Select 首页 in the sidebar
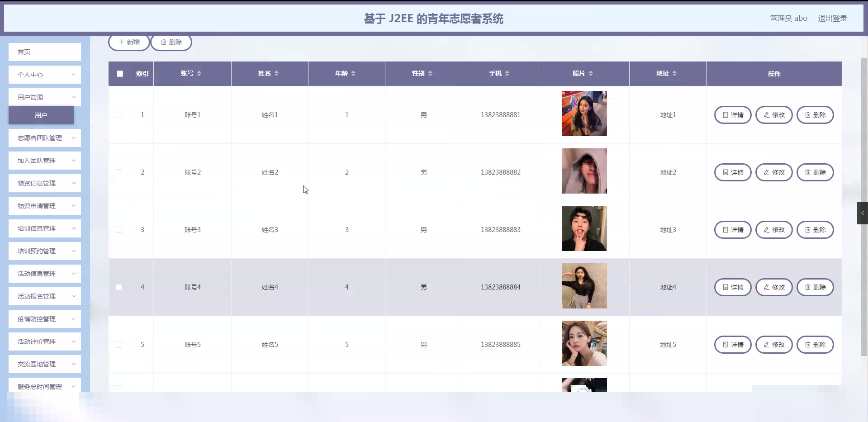The width and height of the screenshot is (868, 422). [44, 52]
